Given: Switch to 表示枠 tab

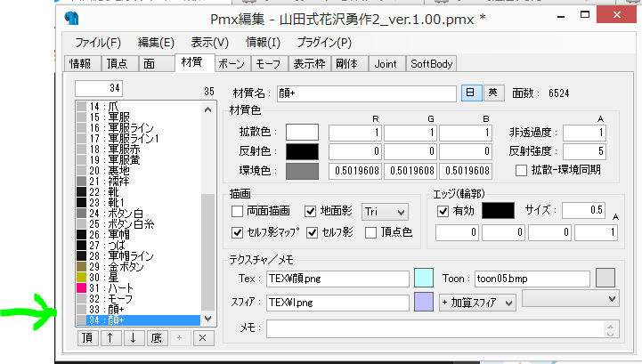Looking at the screenshot, I should pos(310,64).
